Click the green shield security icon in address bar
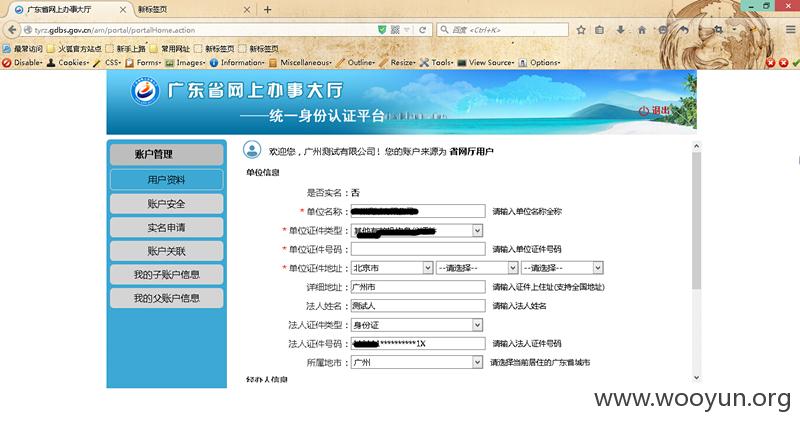The width and height of the screenshot is (800, 427). click(x=382, y=30)
